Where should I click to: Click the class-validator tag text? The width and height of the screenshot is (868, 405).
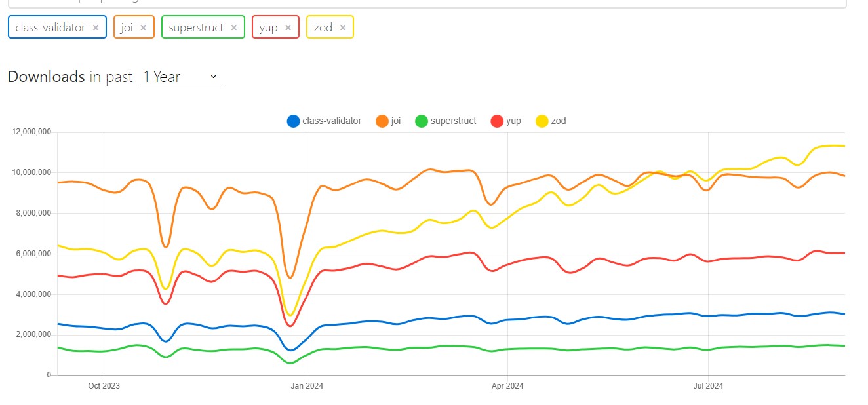point(50,28)
